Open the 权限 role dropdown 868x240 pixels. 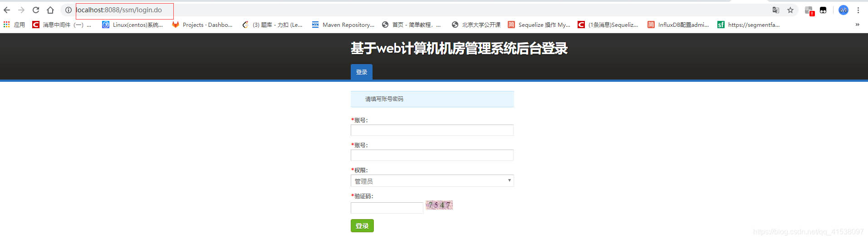(432, 181)
